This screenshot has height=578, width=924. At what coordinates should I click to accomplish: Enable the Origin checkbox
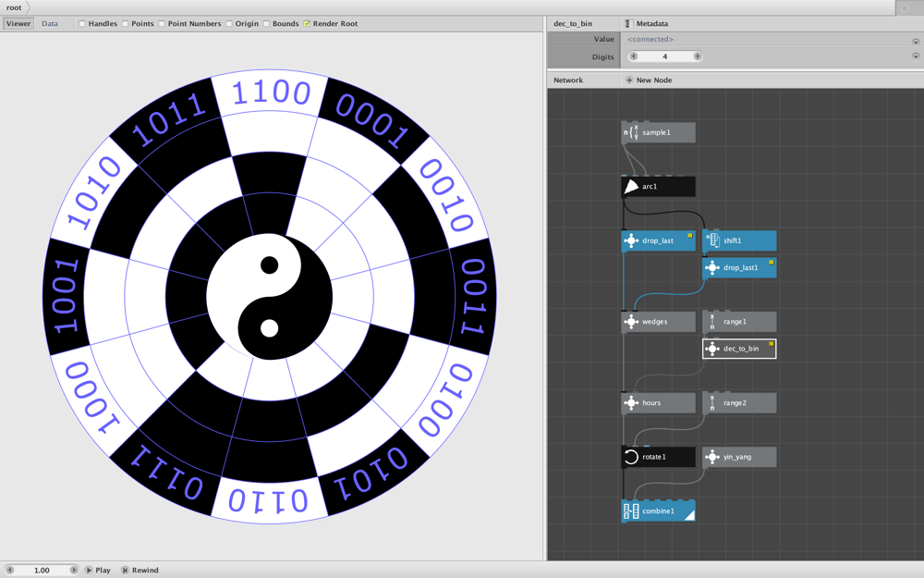[x=228, y=24]
